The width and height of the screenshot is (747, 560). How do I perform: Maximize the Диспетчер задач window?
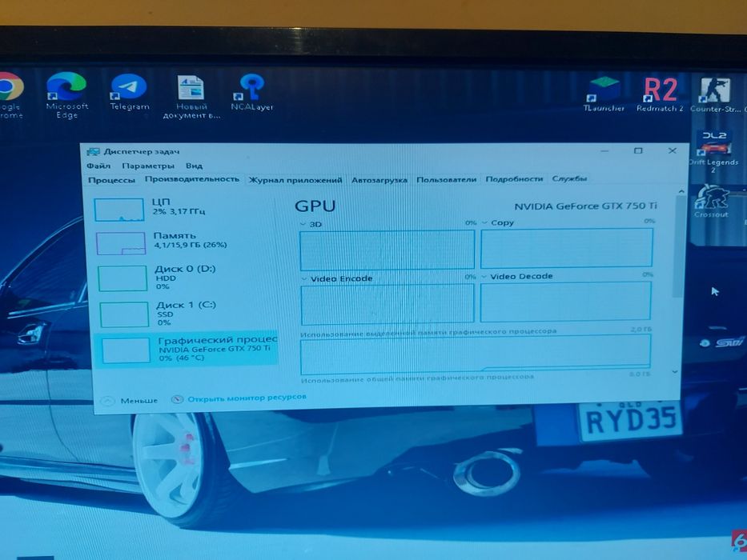coord(638,151)
